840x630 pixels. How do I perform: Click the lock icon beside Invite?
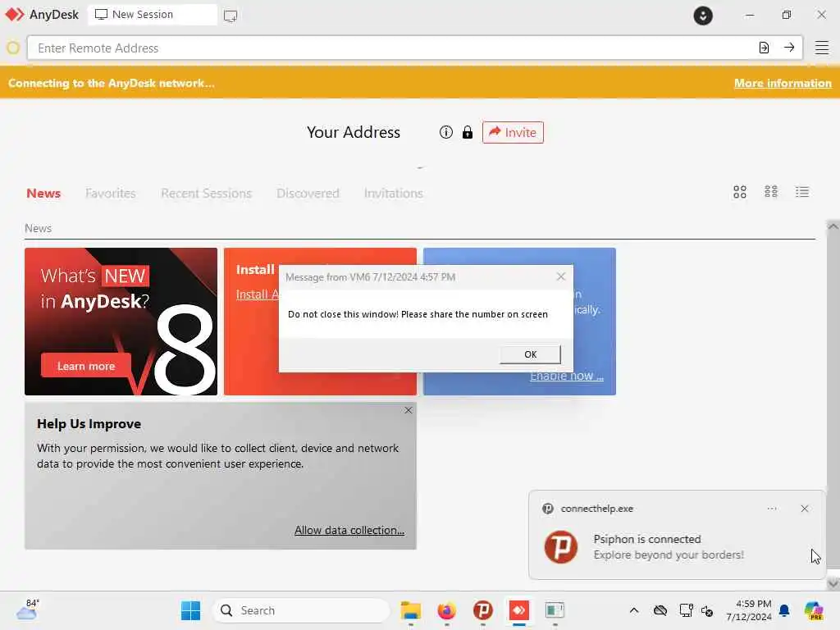(467, 132)
